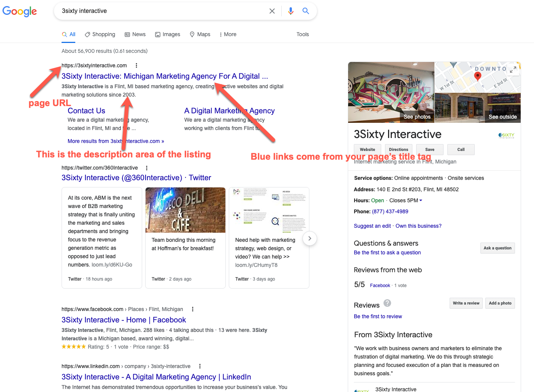
Task: Open options menu for LinkedIn result
Action: pos(200,366)
